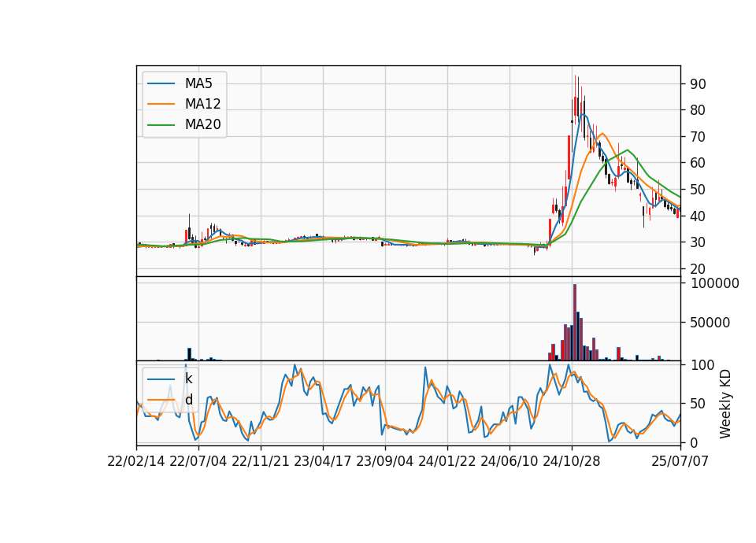Screen dimensions: 756x543
Task: Click the tallest volume bar near 24/10/28
Action: [575, 323]
